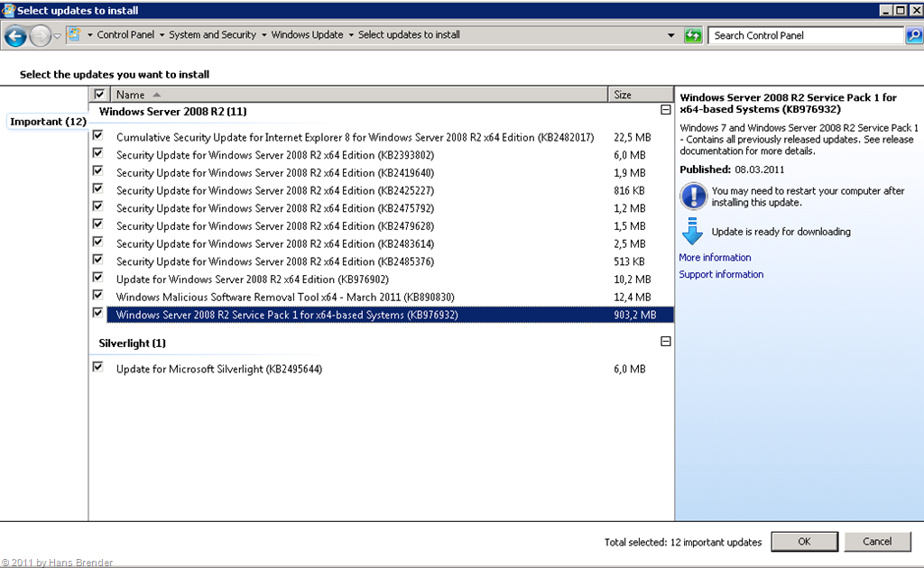924x568 pixels.
Task: Click the search magnifier icon
Action: (x=914, y=35)
